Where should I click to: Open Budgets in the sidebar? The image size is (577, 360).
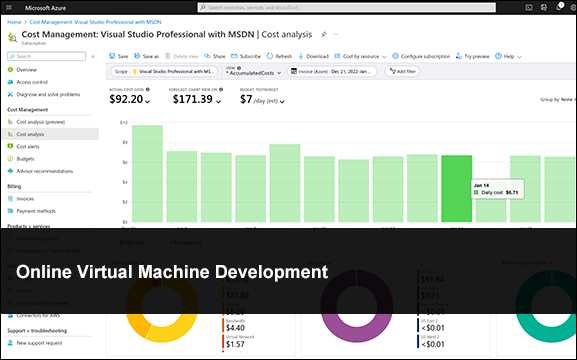(25, 159)
